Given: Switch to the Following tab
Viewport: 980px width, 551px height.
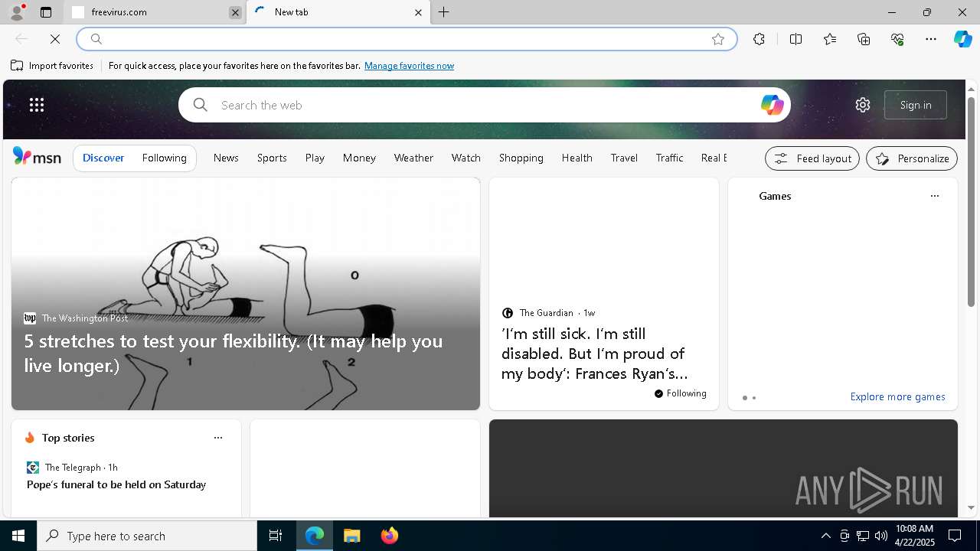Looking at the screenshot, I should [165, 158].
